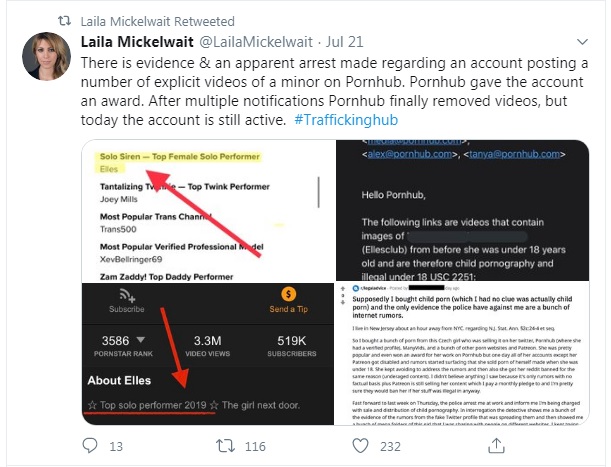Screen dimensions: 611x467
Task: Open the About Elles profile screenshot
Action: pos(208,354)
